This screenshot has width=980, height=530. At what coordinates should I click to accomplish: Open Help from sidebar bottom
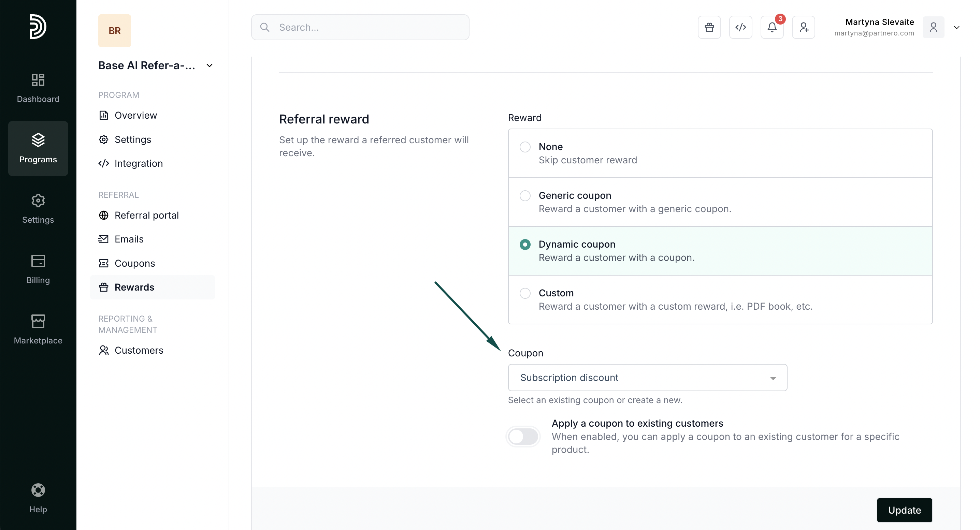coord(38,498)
